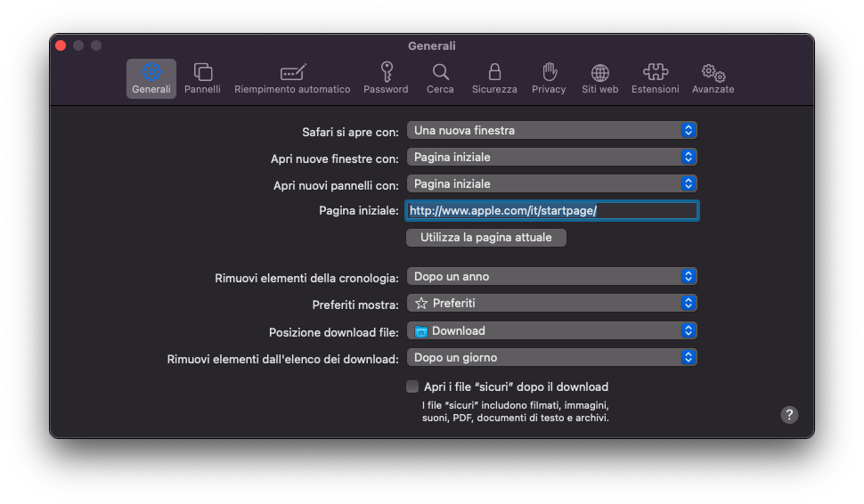Viewport: 864px width, 504px height.
Task: Expand 'Posizione download file' dropdown
Action: tap(551, 330)
